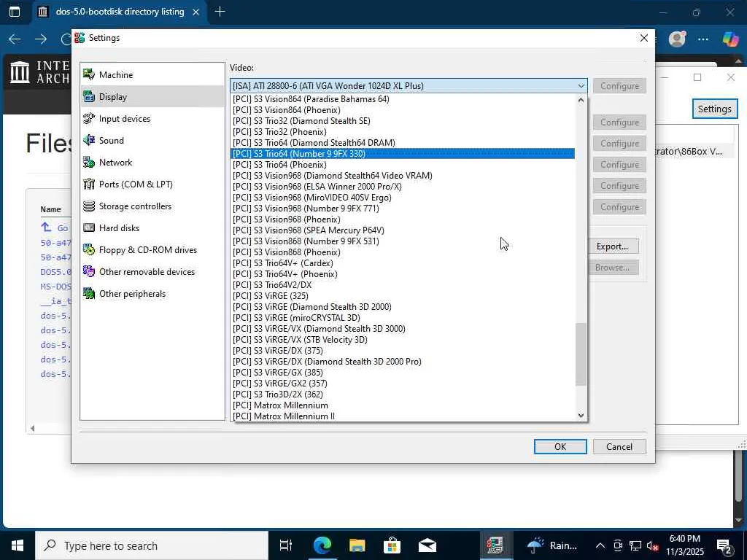Screen dimensions: 747x560
Task: Open Microsoft Store from the taskbar
Action: coord(392,545)
